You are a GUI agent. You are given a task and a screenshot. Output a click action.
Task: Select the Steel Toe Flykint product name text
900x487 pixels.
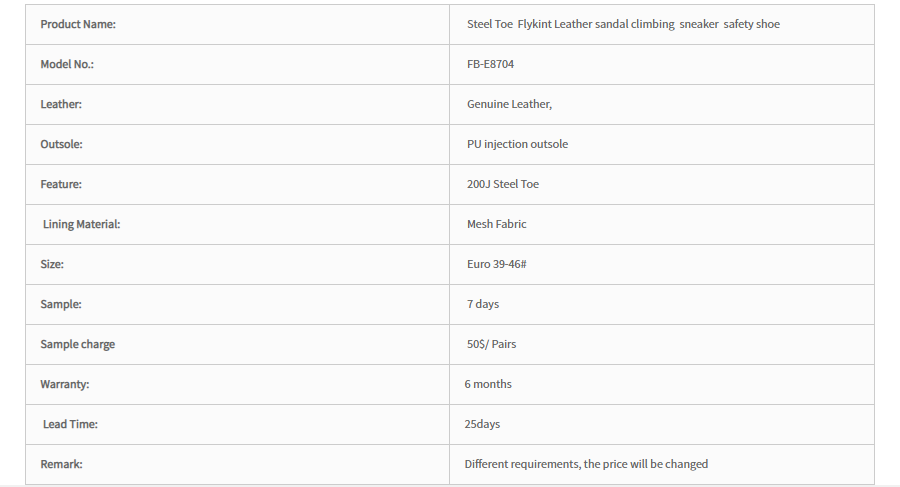623,24
